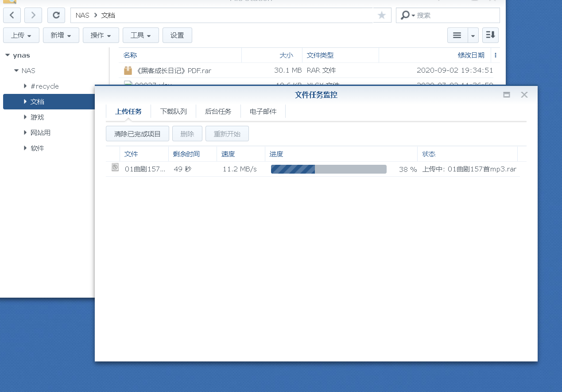The height and width of the screenshot is (392, 562).
Task: Open column options via the vertical dots icon
Action: [x=496, y=55]
